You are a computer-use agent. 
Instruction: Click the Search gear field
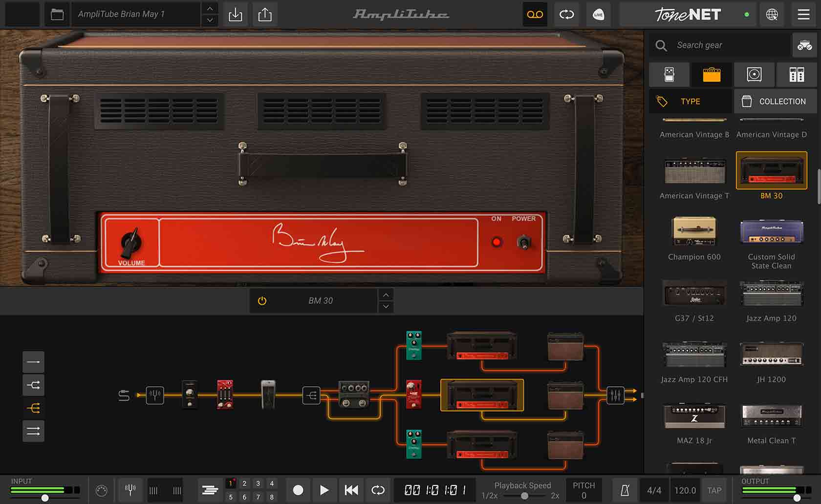721,45
